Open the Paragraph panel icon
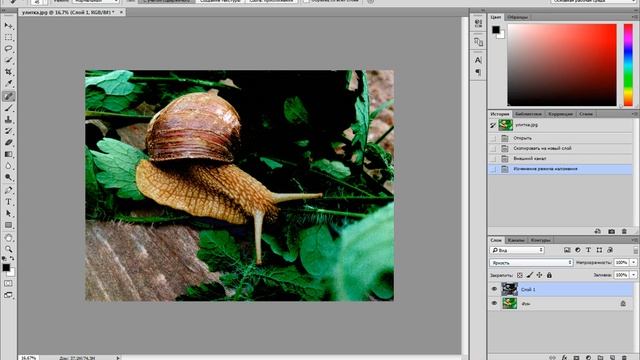The height and width of the screenshot is (360, 640). click(x=478, y=72)
